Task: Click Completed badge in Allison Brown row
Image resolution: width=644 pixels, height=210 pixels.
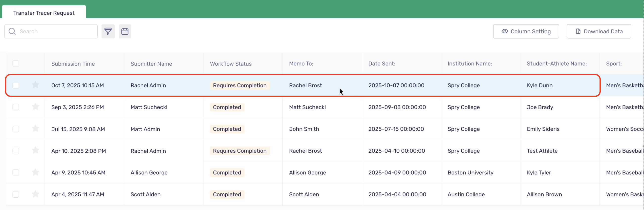Action: point(227,194)
